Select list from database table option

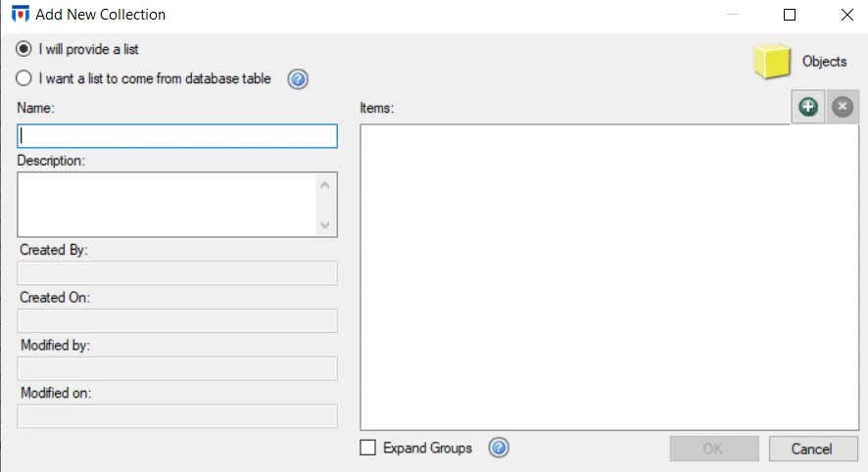click(x=143, y=78)
